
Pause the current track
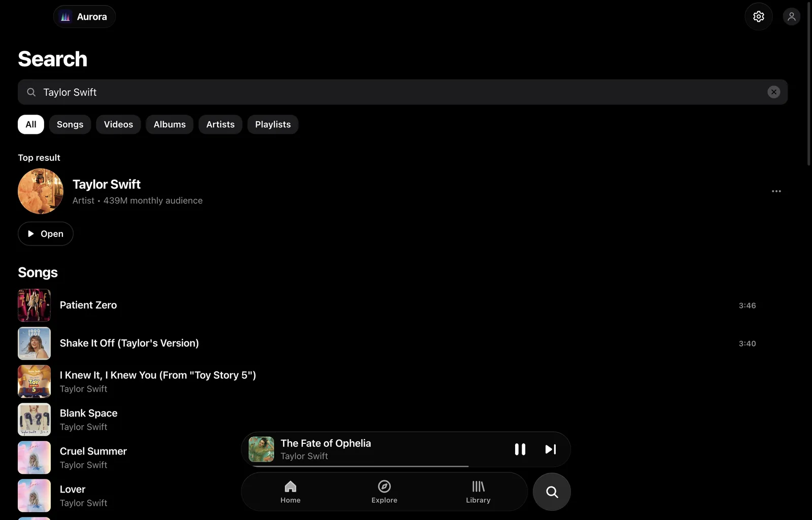point(520,449)
